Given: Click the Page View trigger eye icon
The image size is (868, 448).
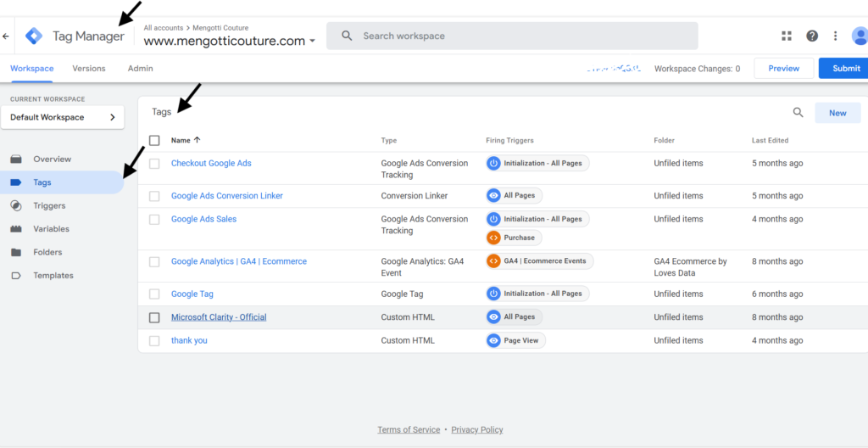Looking at the screenshot, I should tap(494, 340).
